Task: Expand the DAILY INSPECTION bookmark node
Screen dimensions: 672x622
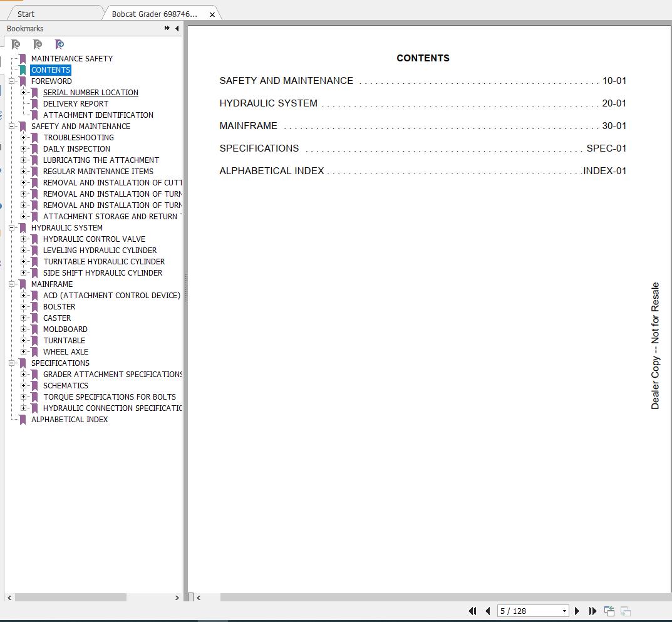Action: (x=24, y=148)
